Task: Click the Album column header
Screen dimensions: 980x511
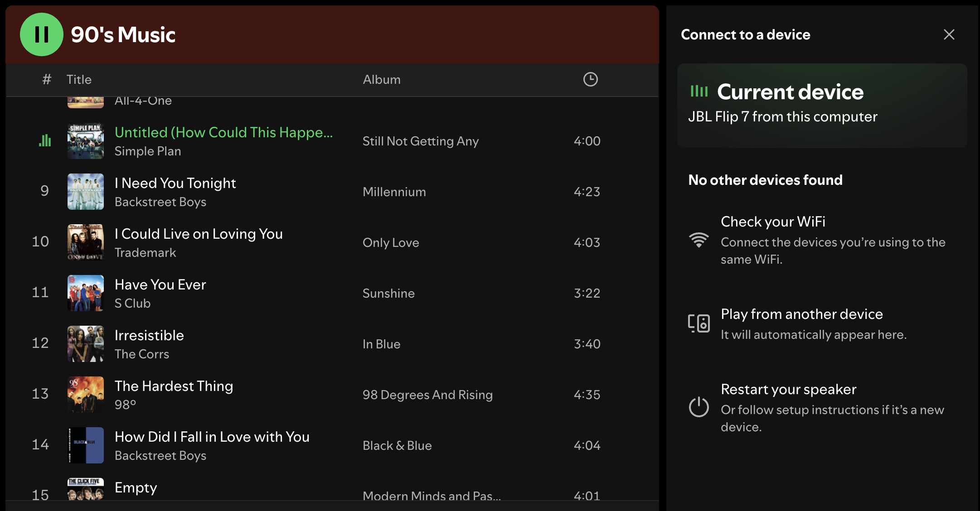Action: coord(382,80)
